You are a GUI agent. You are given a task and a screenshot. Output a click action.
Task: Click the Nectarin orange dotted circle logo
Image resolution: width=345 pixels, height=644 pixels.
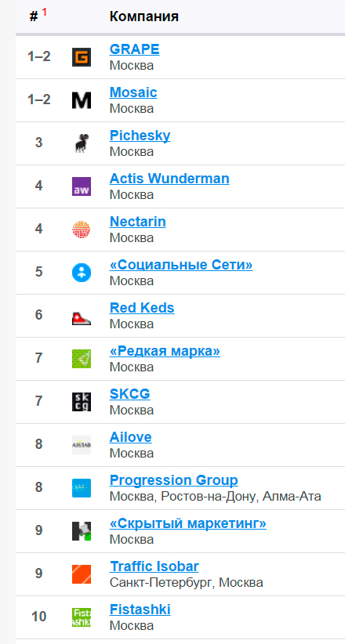pos(82,230)
